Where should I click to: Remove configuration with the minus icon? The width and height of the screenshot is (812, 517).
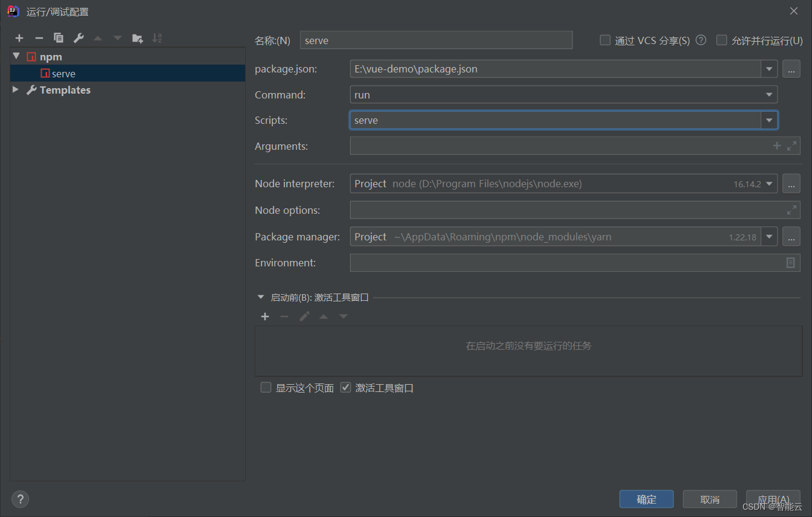click(39, 38)
